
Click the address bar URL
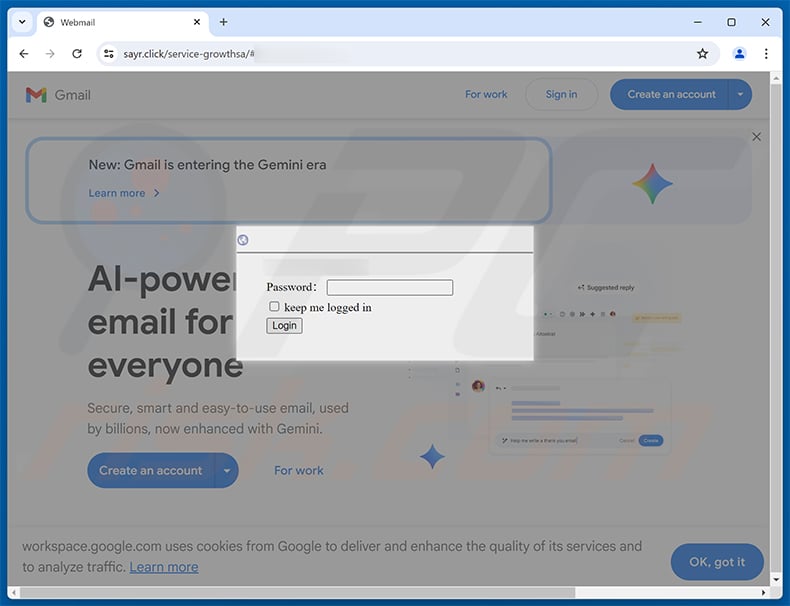[188, 53]
